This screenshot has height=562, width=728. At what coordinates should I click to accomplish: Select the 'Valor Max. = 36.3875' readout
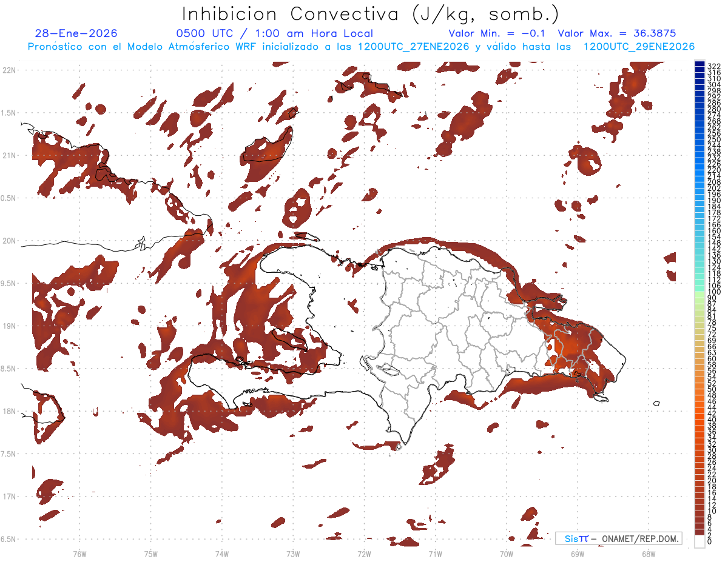(x=616, y=33)
